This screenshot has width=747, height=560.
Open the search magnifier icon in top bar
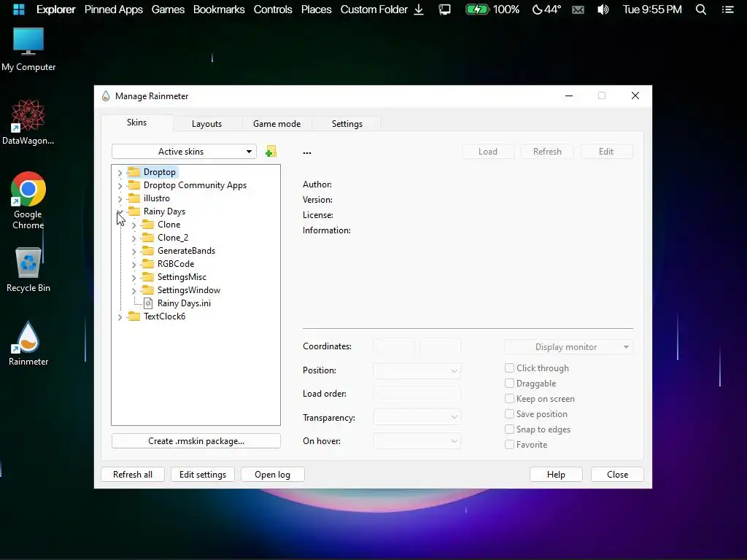(x=701, y=9)
